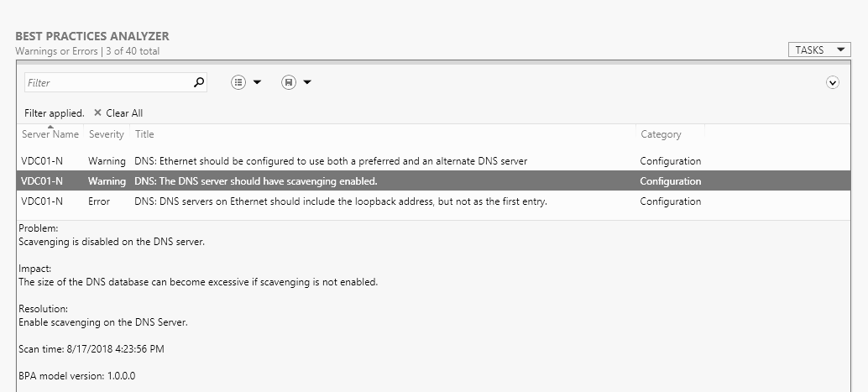Screen dimensions: 868x392
Task: Sort by Severity column header
Action: (x=107, y=134)
